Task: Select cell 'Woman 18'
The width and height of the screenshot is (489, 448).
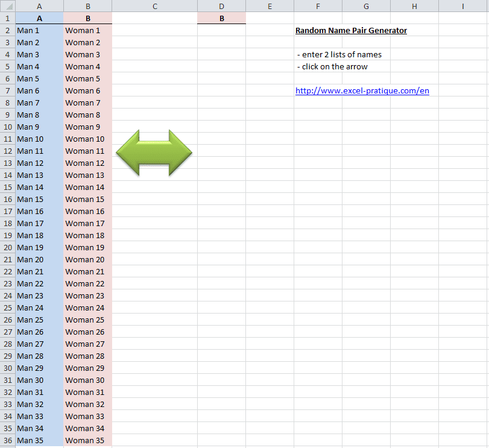Action: pos(87,235)
